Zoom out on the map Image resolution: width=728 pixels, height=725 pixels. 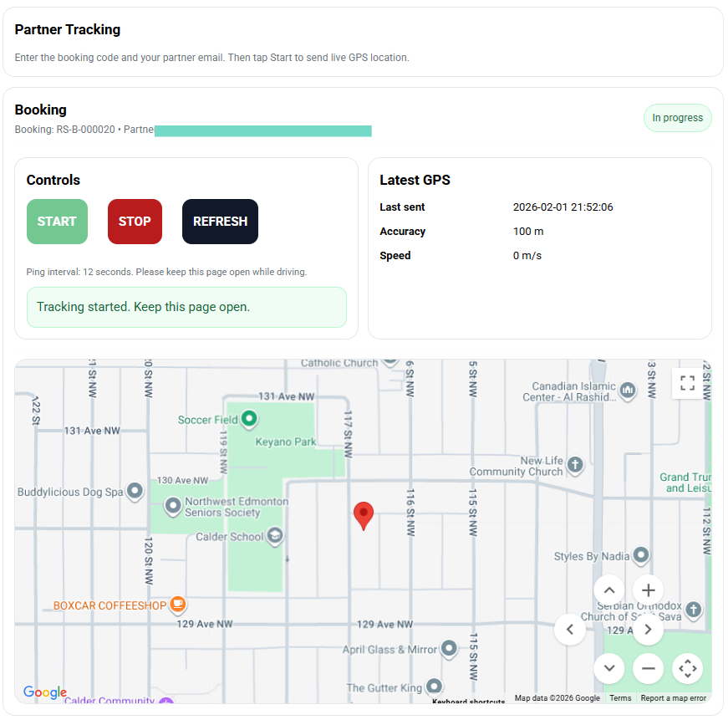tap(648, 668)
